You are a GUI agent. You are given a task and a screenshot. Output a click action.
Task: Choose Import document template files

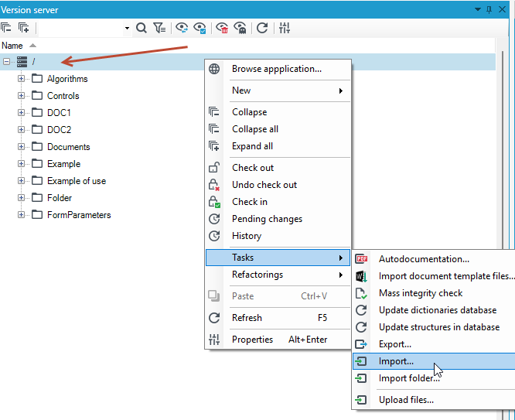click(434, 276)
